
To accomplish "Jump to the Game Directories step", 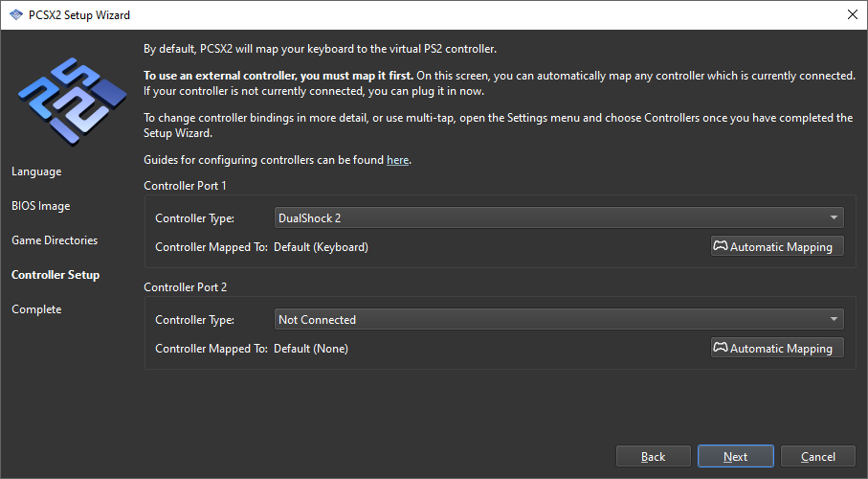I will [55, 240].
